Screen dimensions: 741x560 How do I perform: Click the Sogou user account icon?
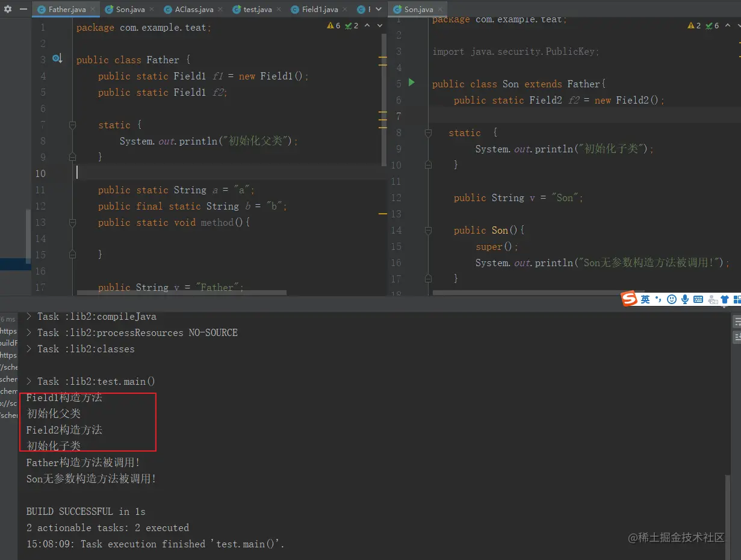click(713, 299)
